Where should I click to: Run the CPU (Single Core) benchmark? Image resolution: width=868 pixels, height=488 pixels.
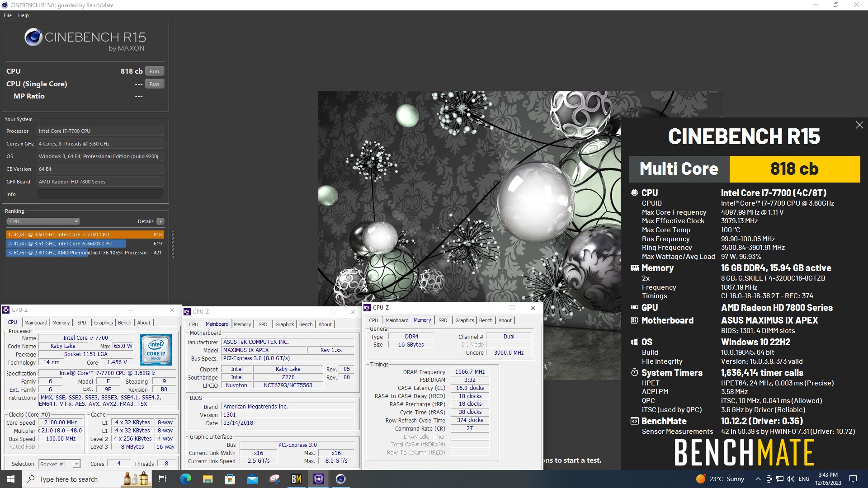[x=155, y=84]
